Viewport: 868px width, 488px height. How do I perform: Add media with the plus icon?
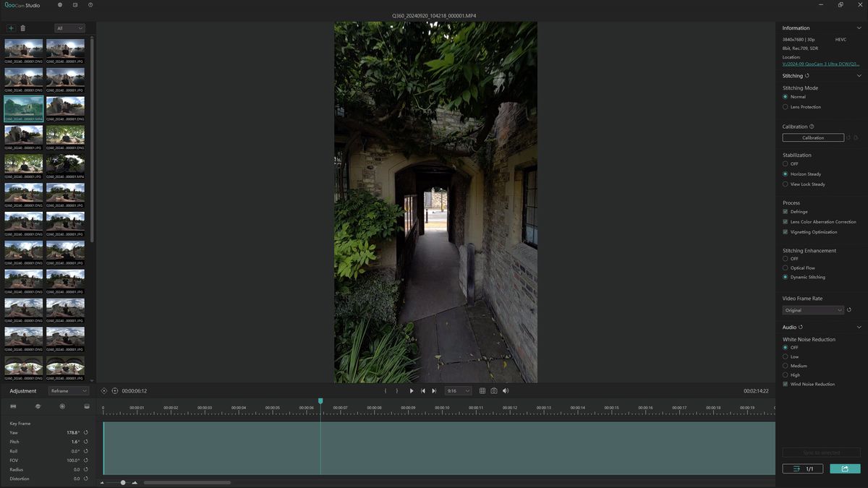pyautogui.click(x=11, y=28)
